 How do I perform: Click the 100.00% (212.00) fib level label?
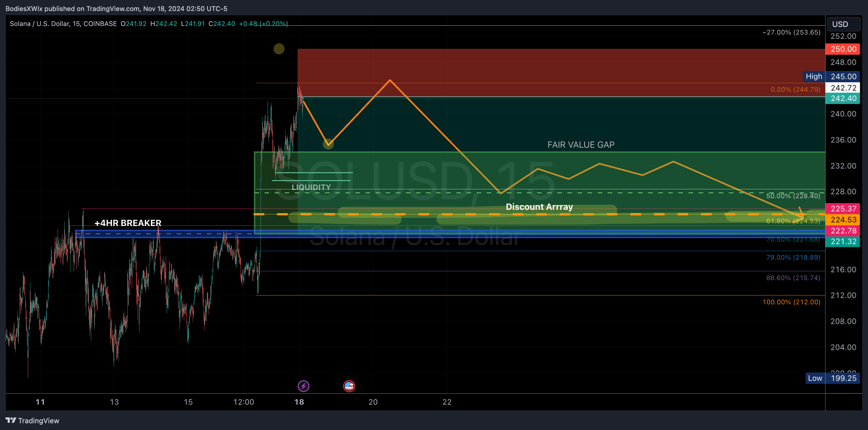click(792, 302)
